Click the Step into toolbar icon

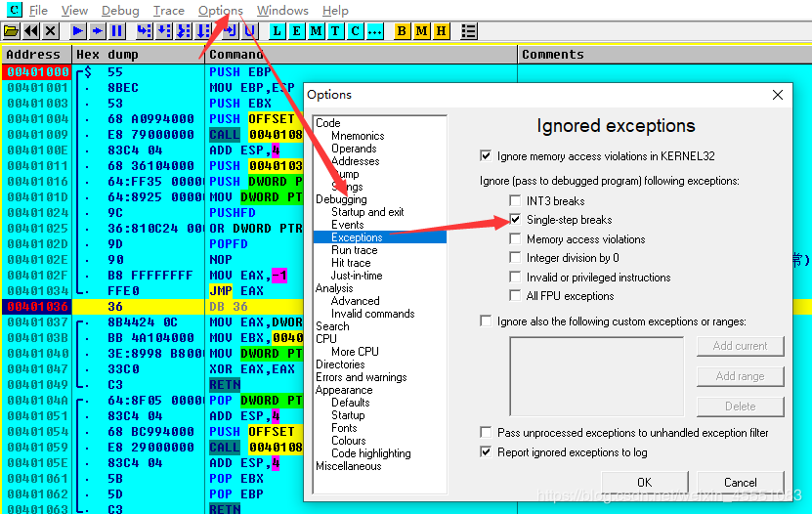click(145, 31)
